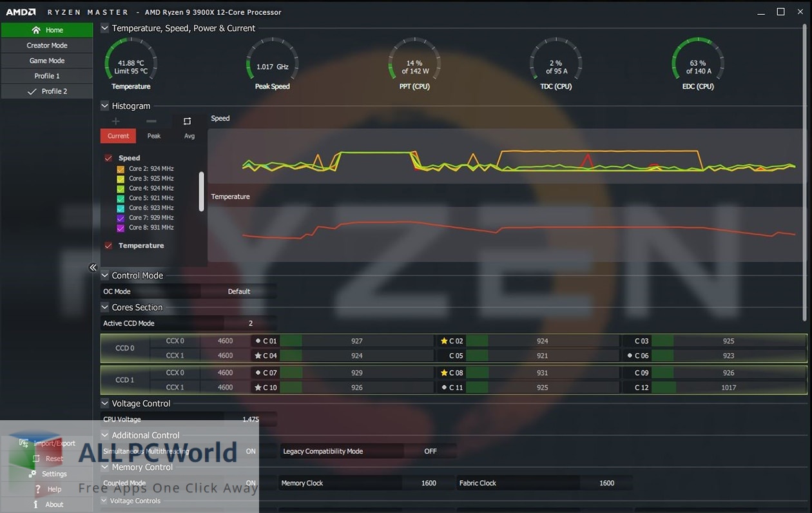
Task: Open the Home tab in the sidebar
Action: [x=47, y=30]
